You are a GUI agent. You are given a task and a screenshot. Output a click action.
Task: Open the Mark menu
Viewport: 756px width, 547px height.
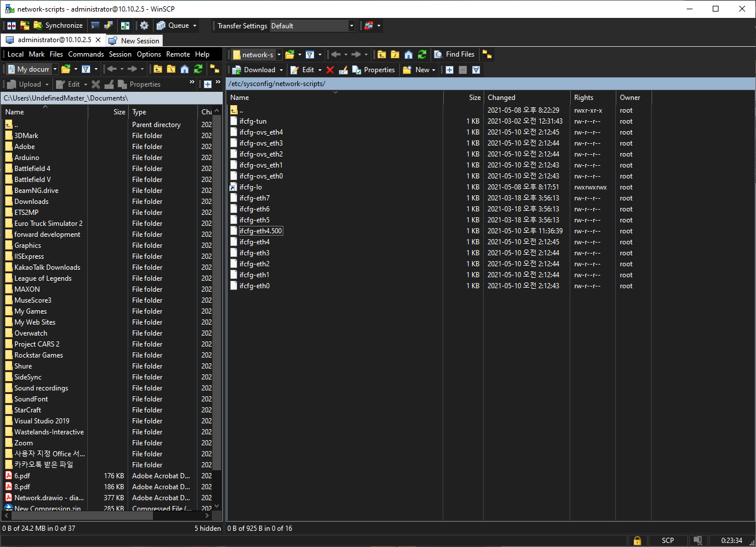click(37, 54)
